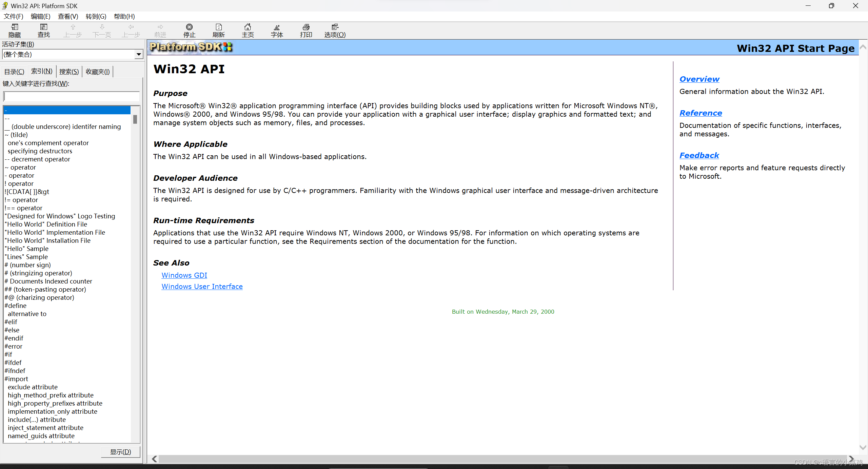Viewport: 868px width, 469px height.
Task: Go to 主页 (Home) via toolbar icon
Action: point(248,31)
